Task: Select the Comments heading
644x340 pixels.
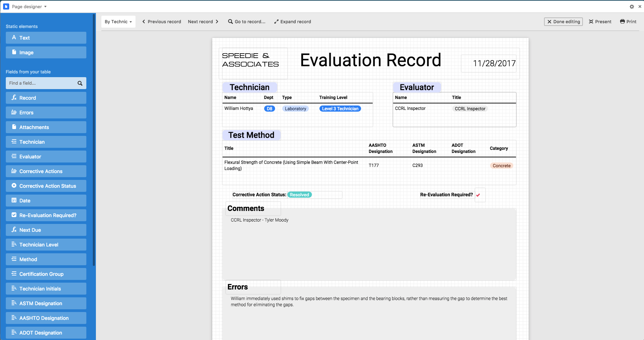Action: (x=246, y=208)
